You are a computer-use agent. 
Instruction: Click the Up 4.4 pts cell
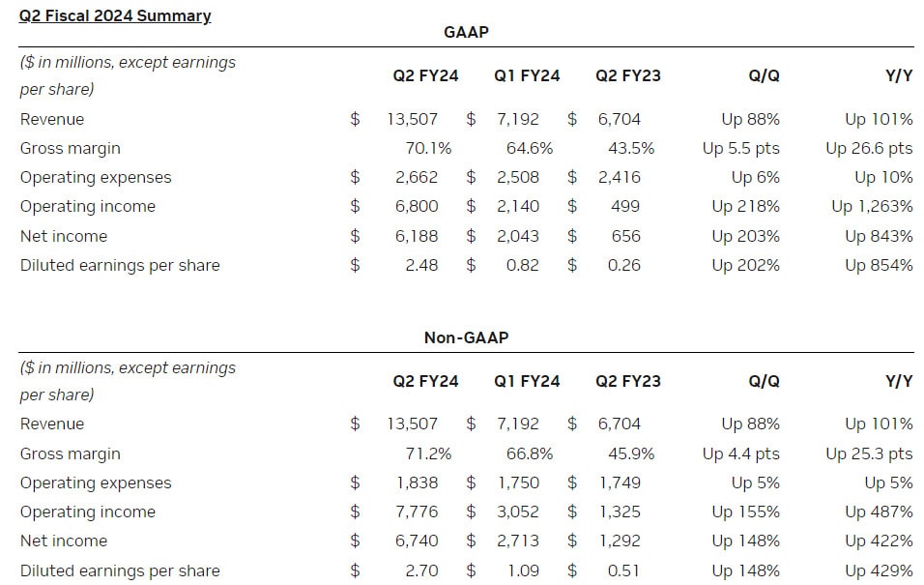coord(740,453)
